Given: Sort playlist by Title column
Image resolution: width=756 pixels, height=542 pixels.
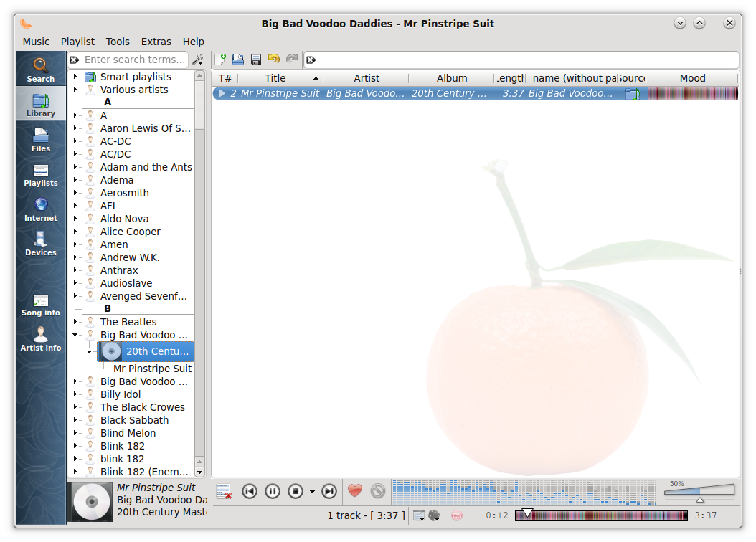Looking at the screenshot, I should coord(280,78).
